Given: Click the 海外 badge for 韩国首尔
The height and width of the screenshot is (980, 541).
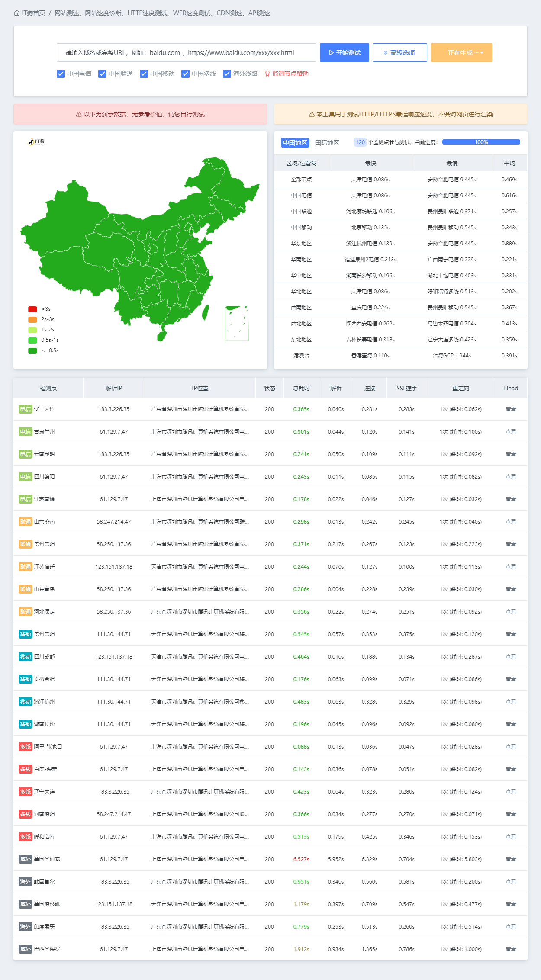Looking at the screenshot, I should click(x=26, y=882).
